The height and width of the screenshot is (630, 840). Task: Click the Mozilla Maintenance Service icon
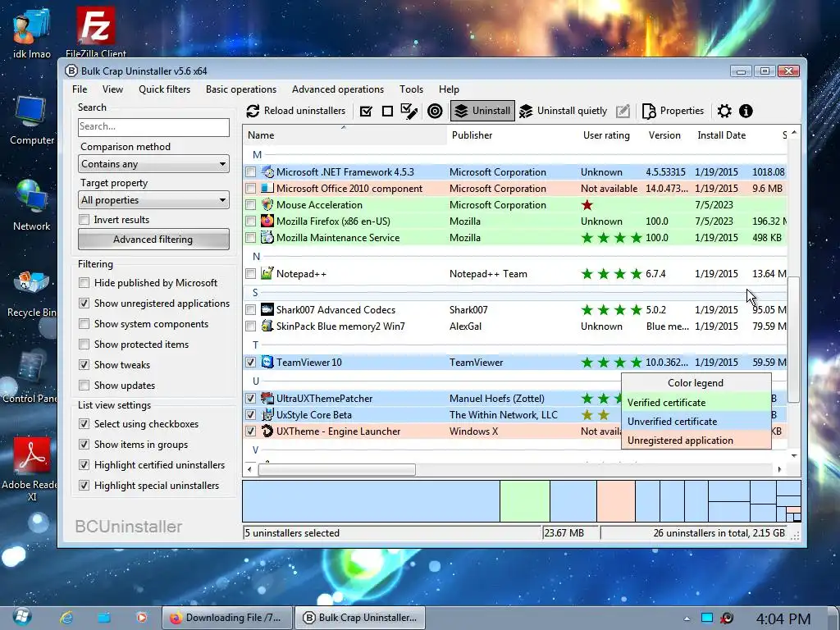267,237
